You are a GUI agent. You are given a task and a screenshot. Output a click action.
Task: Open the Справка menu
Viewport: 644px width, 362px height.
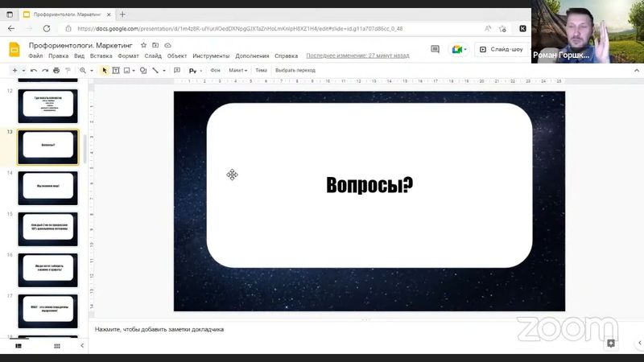pos(287,56)
